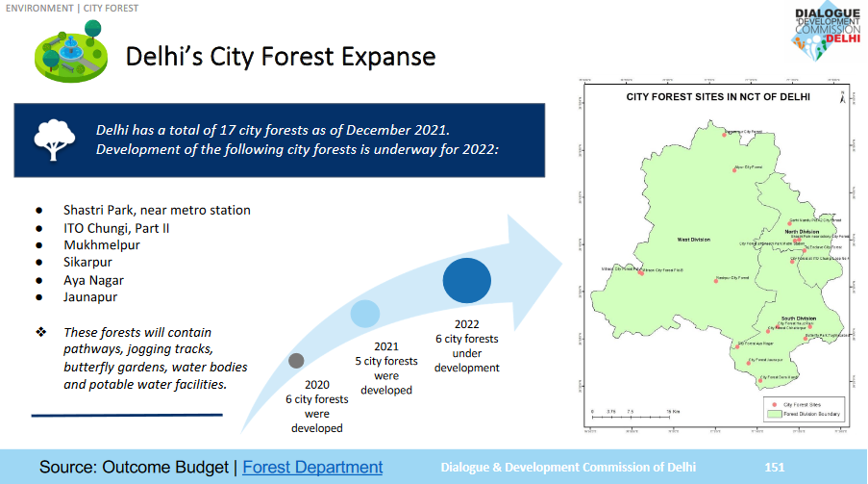Click the Environment | City Forest header text
Image resolution: width=868 pixels, height=484 pixels.
(x=72, y=9)
